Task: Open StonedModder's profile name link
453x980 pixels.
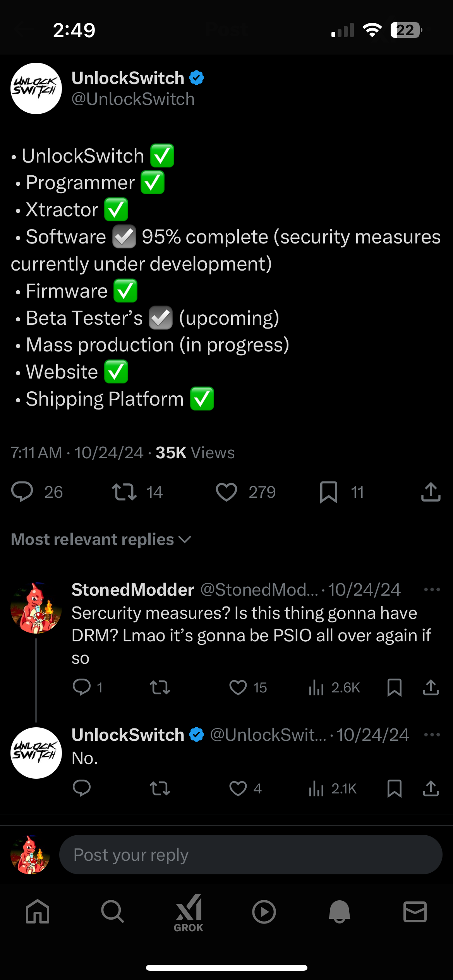Action: pos(133,589)
